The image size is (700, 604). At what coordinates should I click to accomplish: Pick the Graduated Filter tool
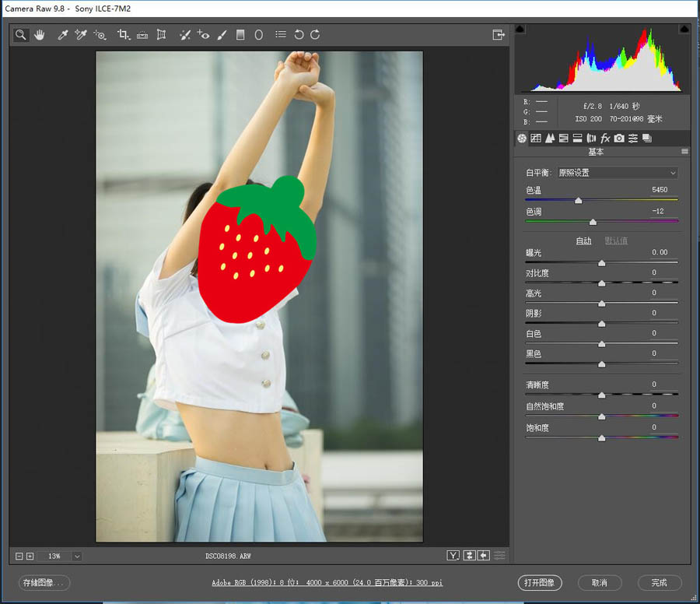pos(240,35)
